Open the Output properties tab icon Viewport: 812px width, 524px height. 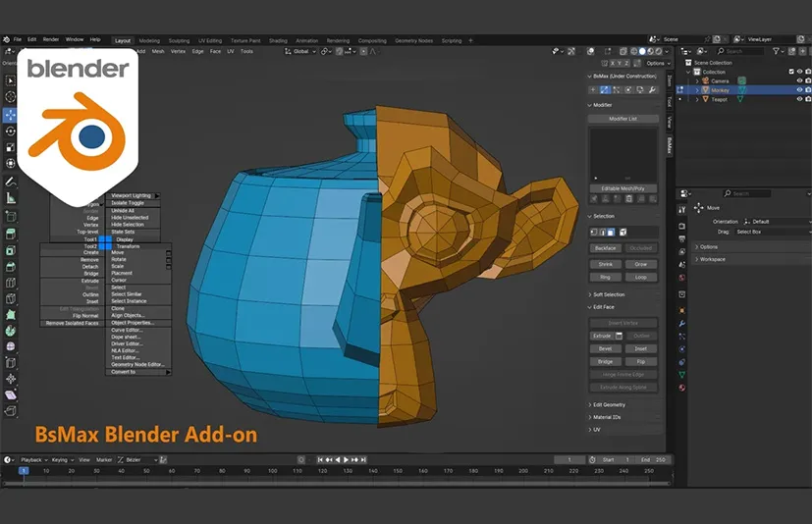(682, 239)
